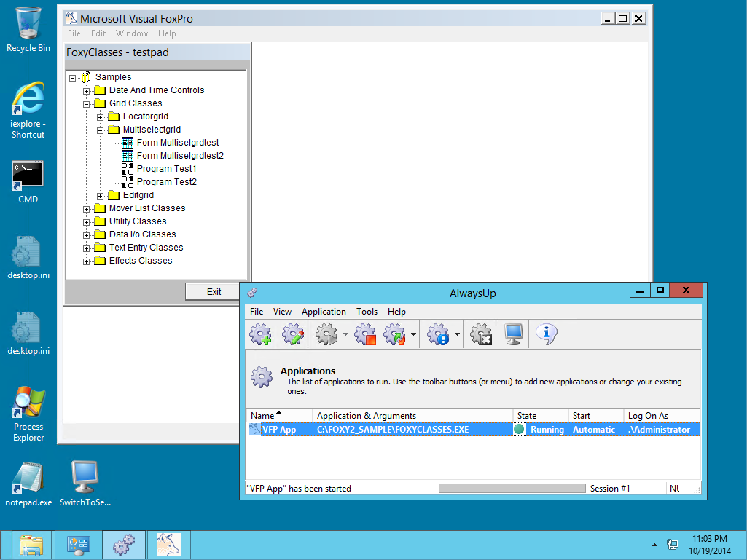This screenshot has height=560, width=747.
Task: Click the blue info bubble icon
Action: 546,335
